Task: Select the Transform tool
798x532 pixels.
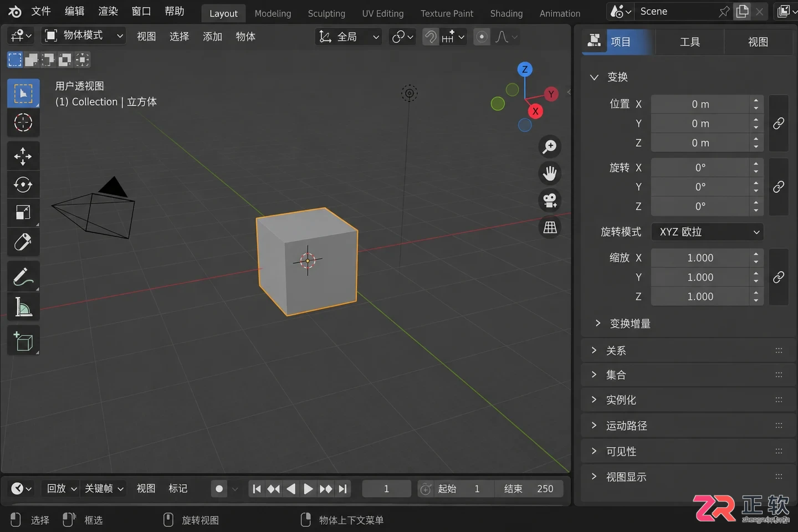Action: [23, 242]
